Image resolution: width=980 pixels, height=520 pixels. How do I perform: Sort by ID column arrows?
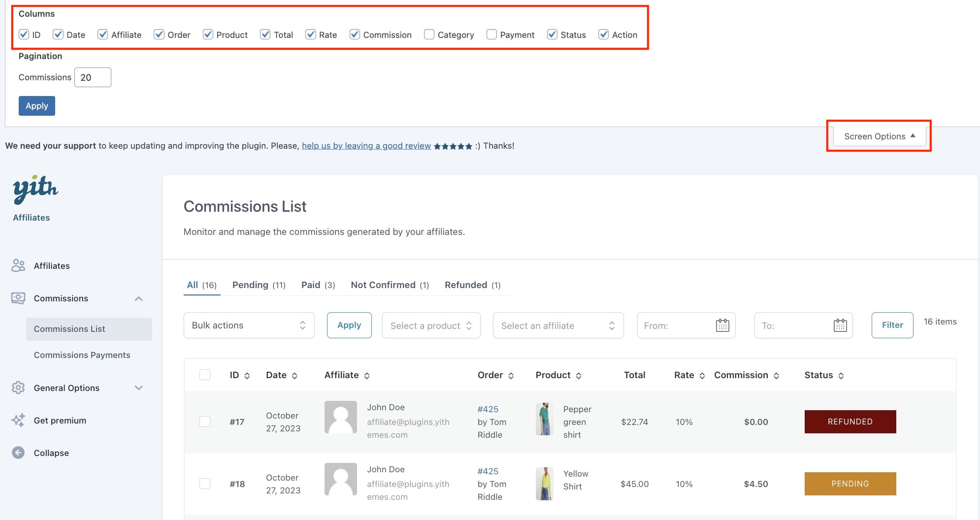pos(247,376)
